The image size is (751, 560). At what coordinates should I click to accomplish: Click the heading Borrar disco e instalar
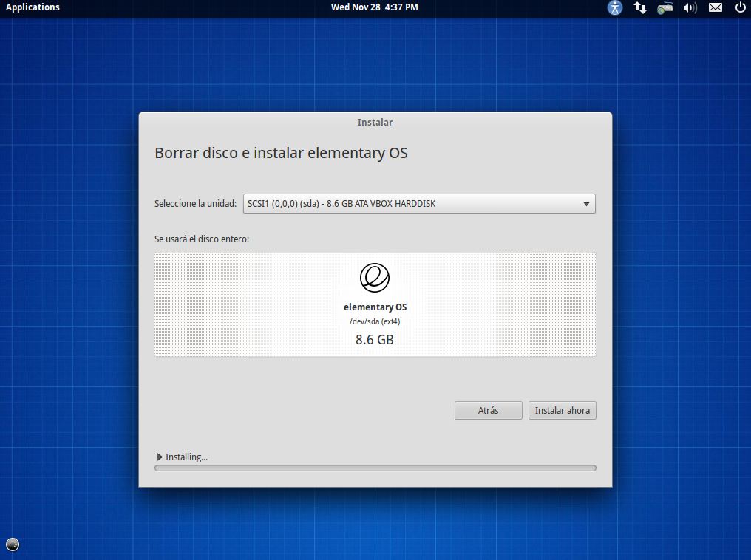[281, 154]
